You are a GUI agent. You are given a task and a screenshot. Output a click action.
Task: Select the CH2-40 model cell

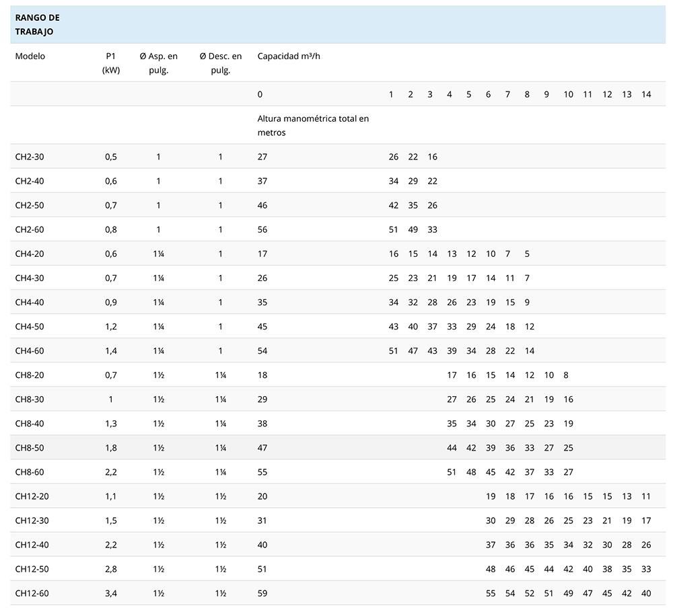[30, 181]
